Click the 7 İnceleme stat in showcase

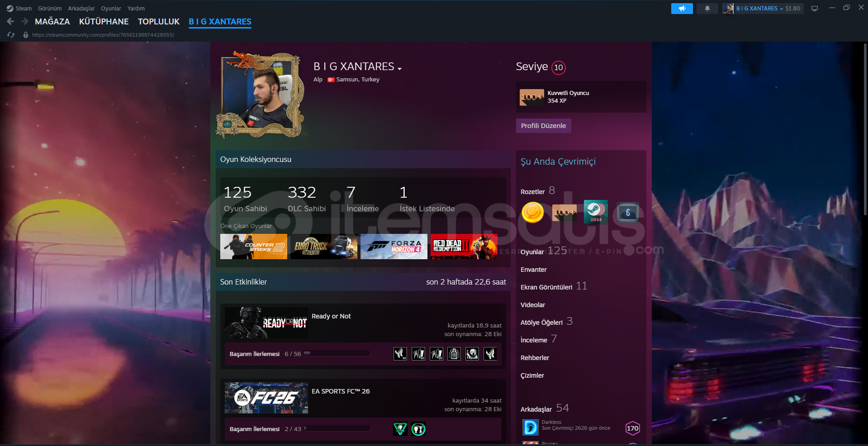[363, 199]
